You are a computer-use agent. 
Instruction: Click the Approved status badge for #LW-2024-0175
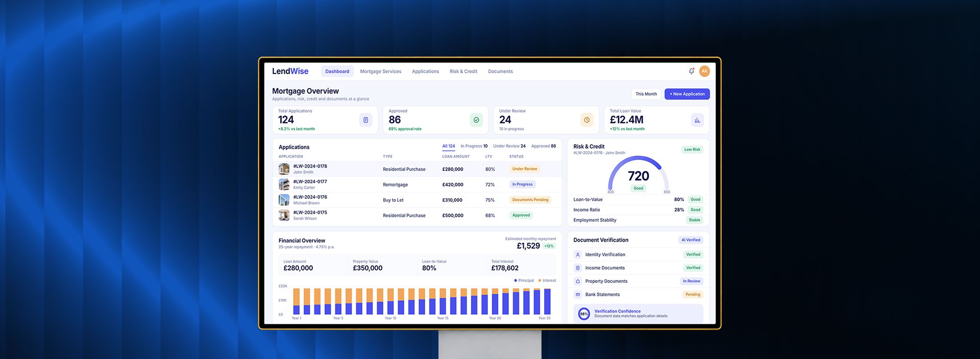pyautogui.click(x=521, y=215)
